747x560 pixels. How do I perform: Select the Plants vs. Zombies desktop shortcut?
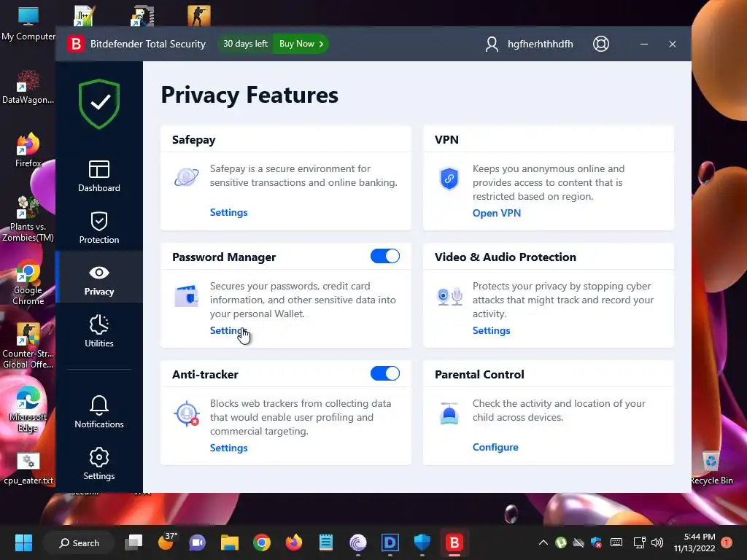[28, 219]
